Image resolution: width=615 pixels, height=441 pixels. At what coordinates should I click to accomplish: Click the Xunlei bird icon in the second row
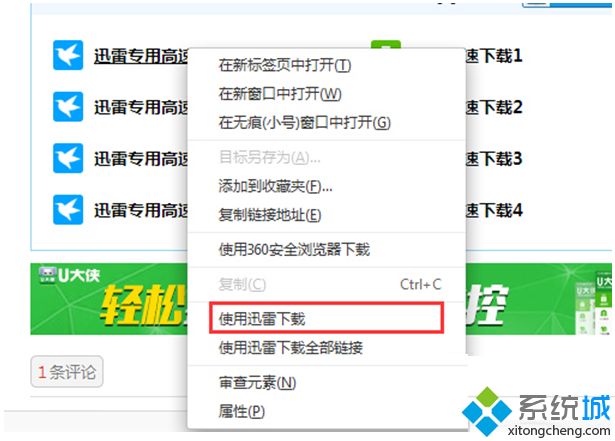[x=68, y=107]
